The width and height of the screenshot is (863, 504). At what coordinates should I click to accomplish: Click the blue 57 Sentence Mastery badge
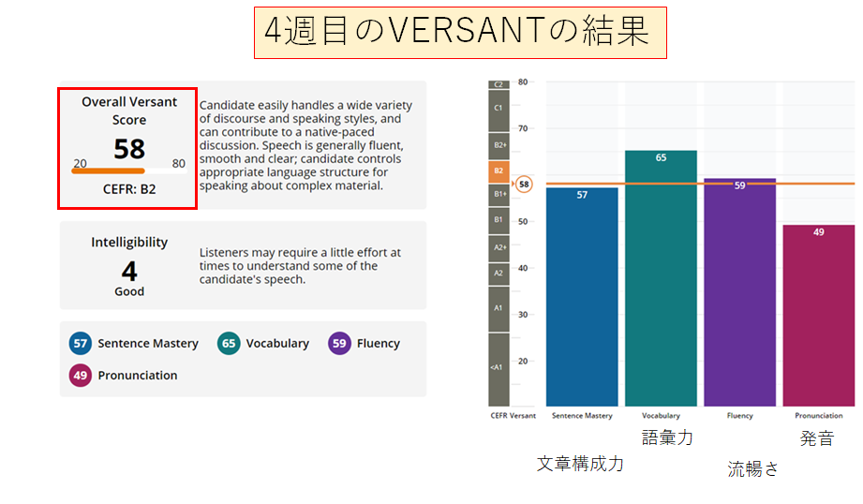80,344
